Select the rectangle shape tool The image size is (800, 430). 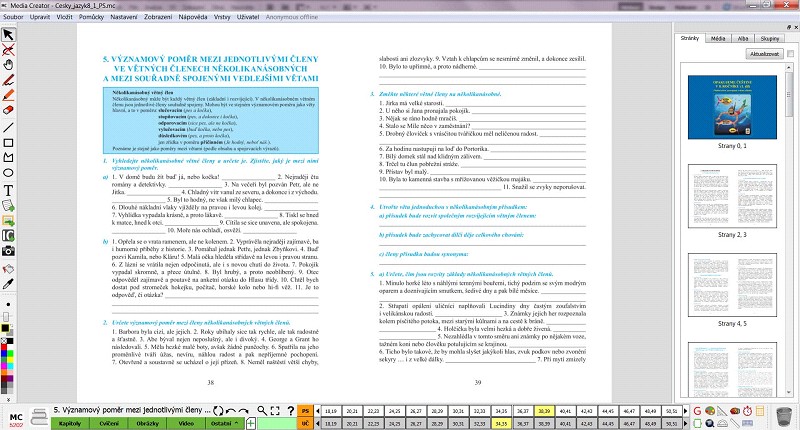click(x=8, y=143)
